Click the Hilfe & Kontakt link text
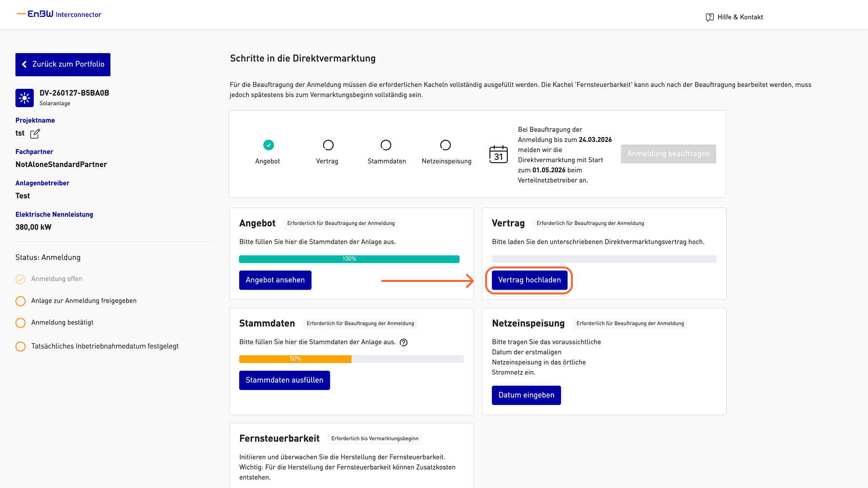This screenshot has width=868, height=488. coord(740,17)
